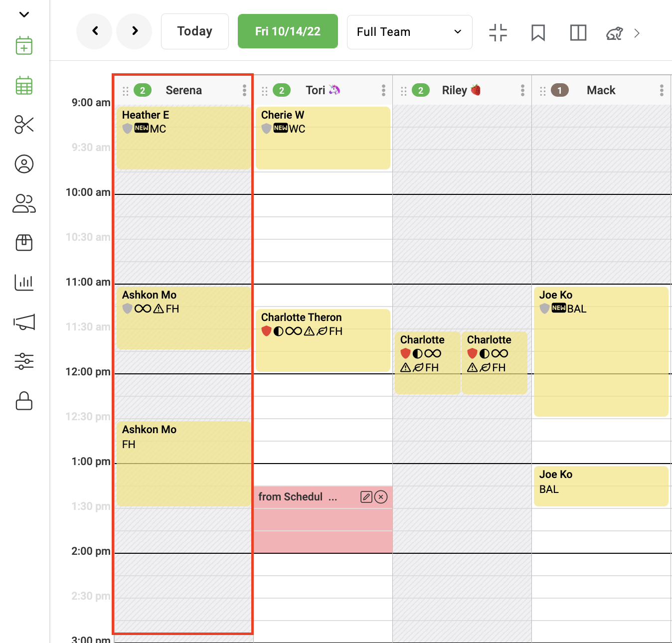Go to previous day arrow
Image resolution: width=672 pixels, height=643 pixels.
[x=94, y=31]
